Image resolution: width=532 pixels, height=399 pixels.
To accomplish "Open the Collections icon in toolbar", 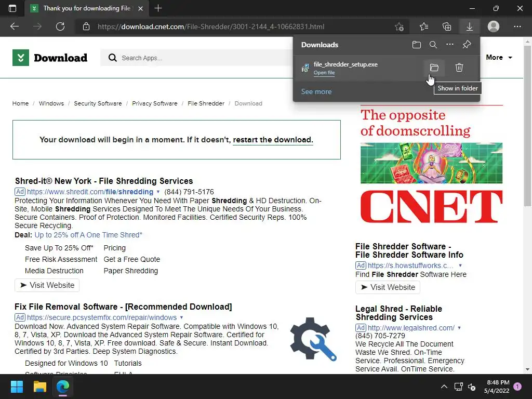I will 447,26.
